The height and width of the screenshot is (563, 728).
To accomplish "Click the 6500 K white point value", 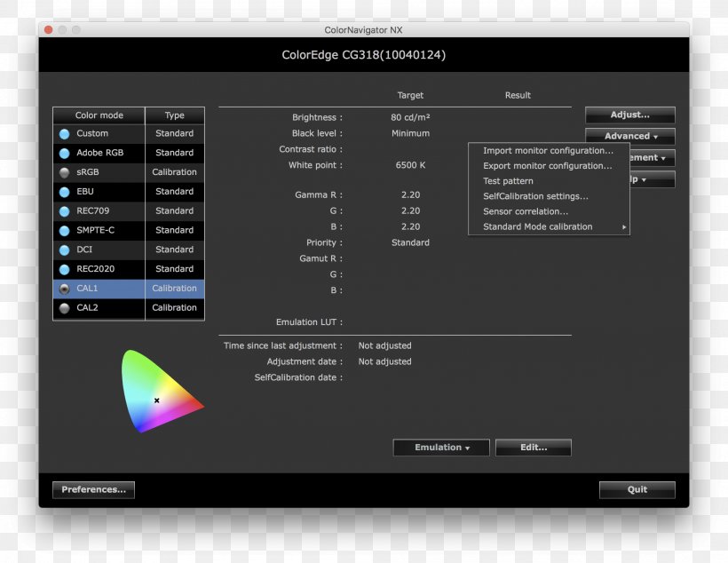I will 410,165.
